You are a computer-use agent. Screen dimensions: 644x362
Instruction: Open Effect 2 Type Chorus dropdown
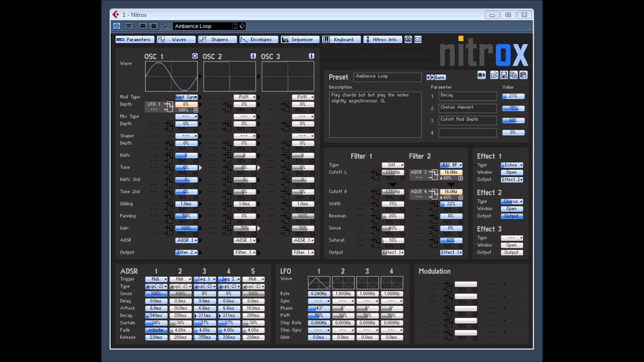point(512,202)
